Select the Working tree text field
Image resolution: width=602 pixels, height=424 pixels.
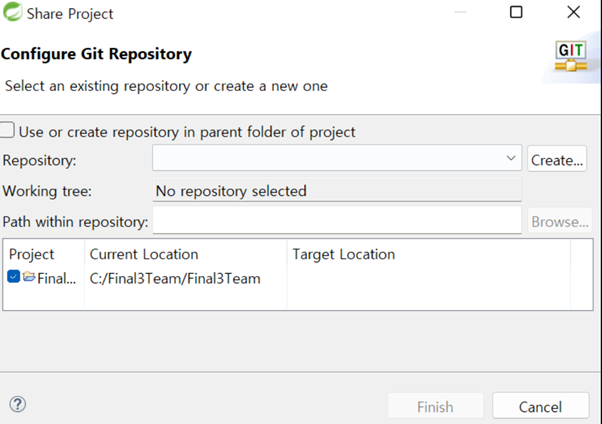click(337, 189)
